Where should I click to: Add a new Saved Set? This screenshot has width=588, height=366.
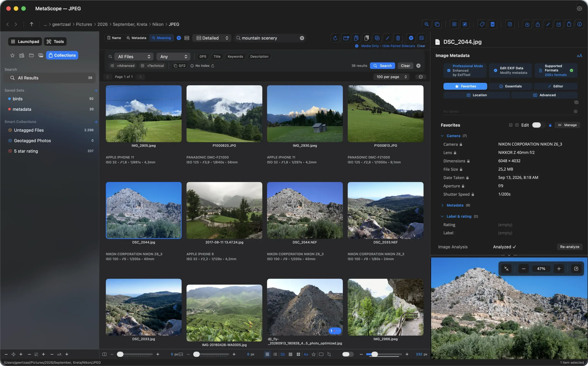click(x=96, y=91)
